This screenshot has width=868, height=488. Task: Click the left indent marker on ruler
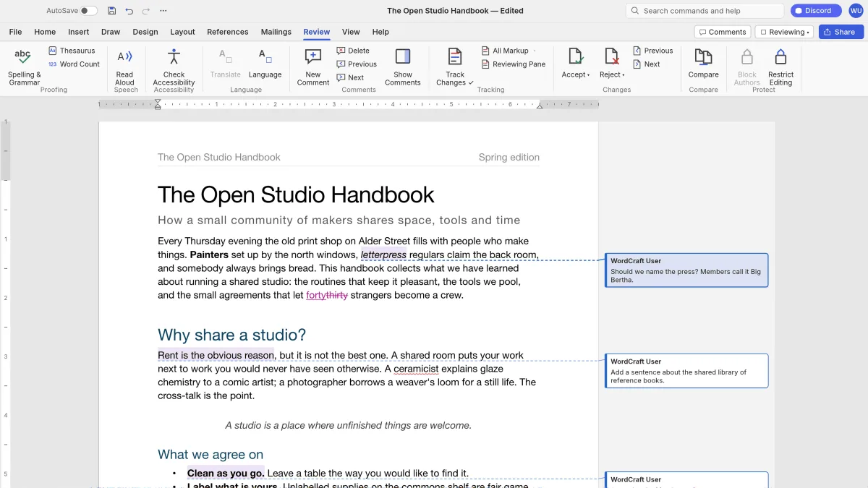click(x=158, y=105)
